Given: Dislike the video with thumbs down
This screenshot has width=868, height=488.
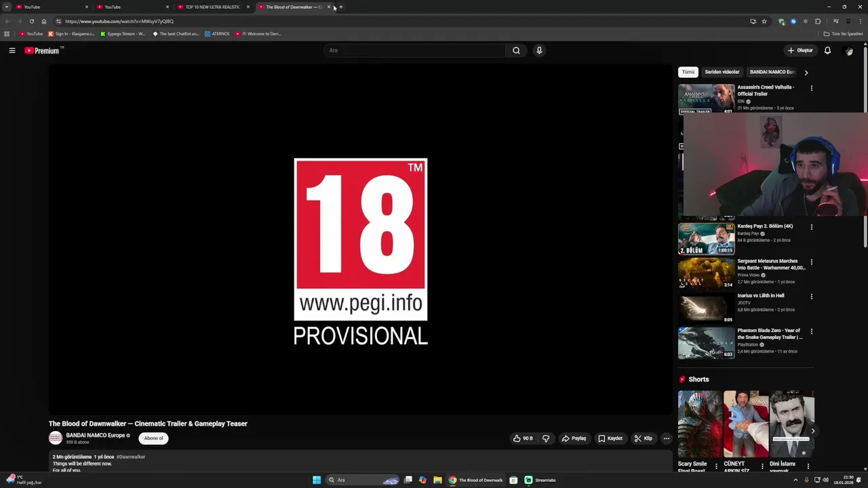Looking at the screenshot, I should pyautogui.click(x=546, y=439).
